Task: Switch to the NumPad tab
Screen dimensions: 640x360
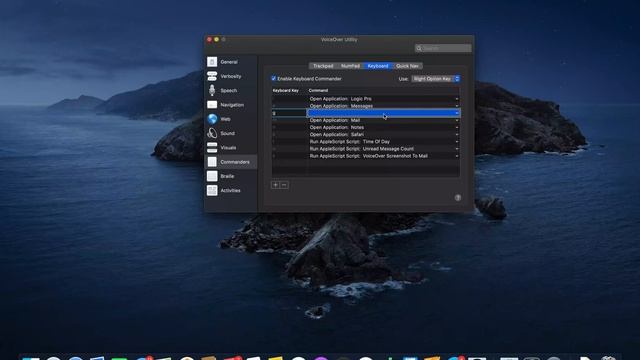Action: click(x=350, y=66)
